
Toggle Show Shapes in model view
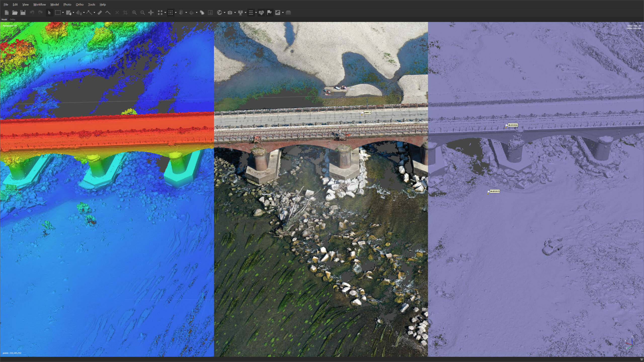[x=261, y=13]
